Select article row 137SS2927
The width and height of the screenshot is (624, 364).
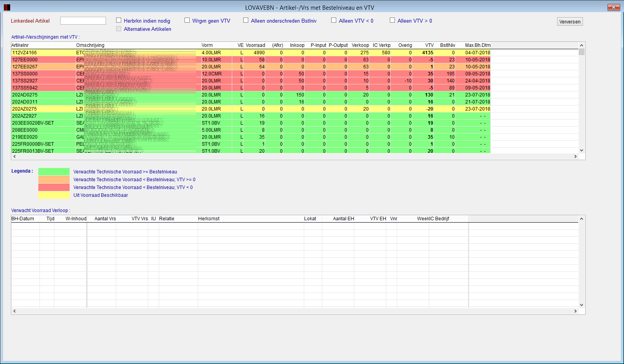point(251,81)
